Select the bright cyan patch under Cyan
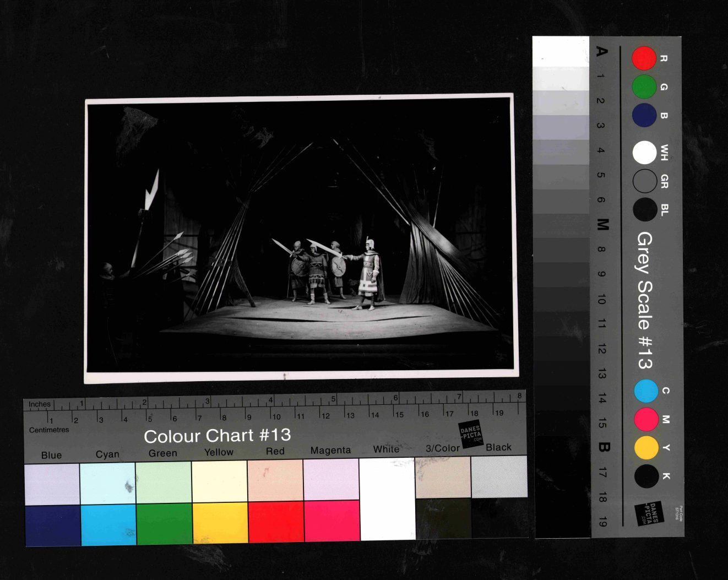The image size is (728, 580). click(108, 524)
